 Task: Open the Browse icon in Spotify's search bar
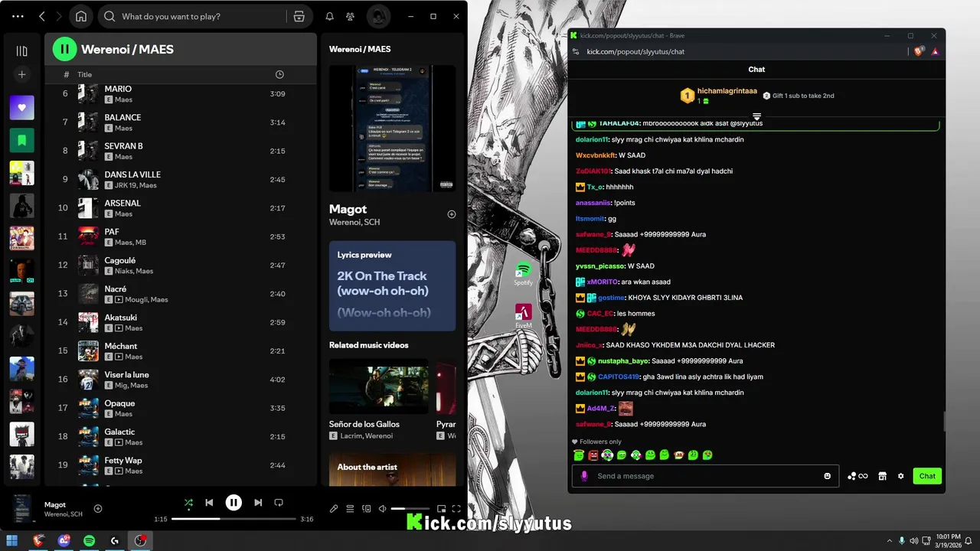point(299,16)
